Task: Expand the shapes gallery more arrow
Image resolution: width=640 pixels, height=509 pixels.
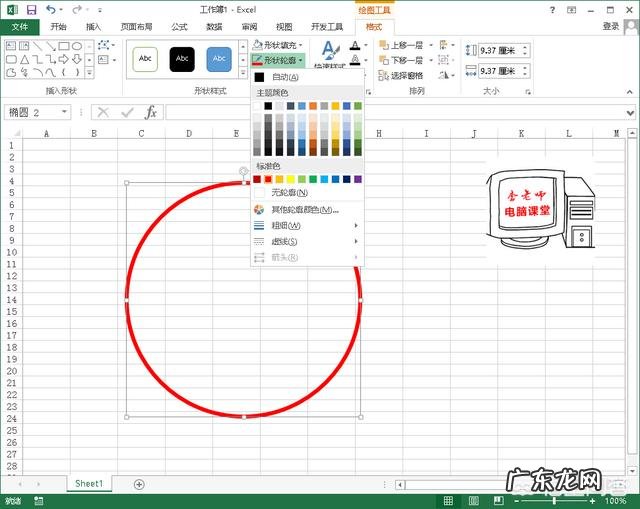Action: point(89,73)
